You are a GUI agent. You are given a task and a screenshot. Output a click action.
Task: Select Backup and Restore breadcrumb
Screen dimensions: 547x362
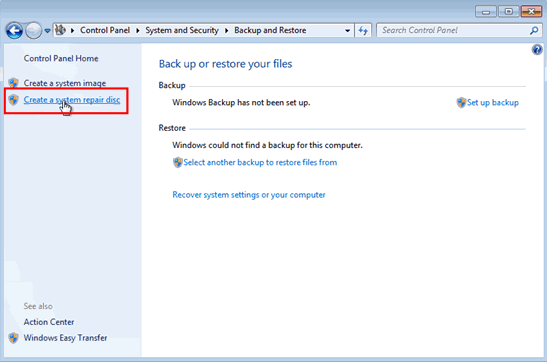(270, 30)
